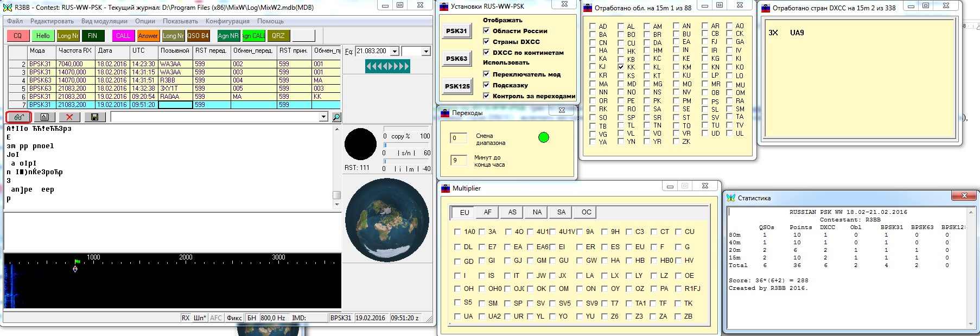Click the magnifying glass search icon
This screenshot has height=336, width=980.
(336, 117)
